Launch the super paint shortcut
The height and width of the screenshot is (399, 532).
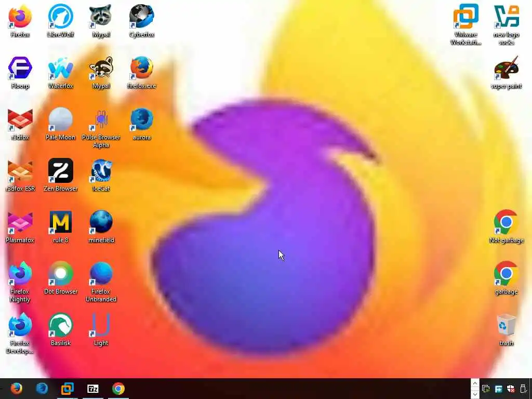(506, 73)
